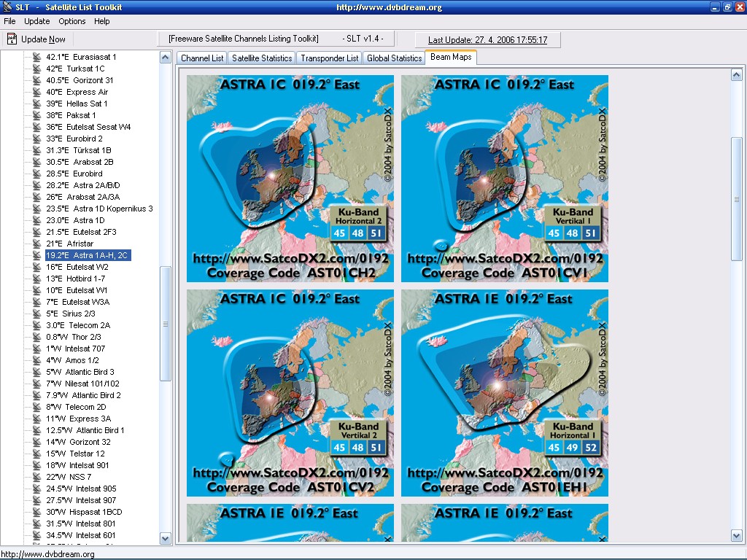Screen dimensions: 747x560
Task: Click the dish icon next to Arabsat 2B
Action: coord(36,162)
